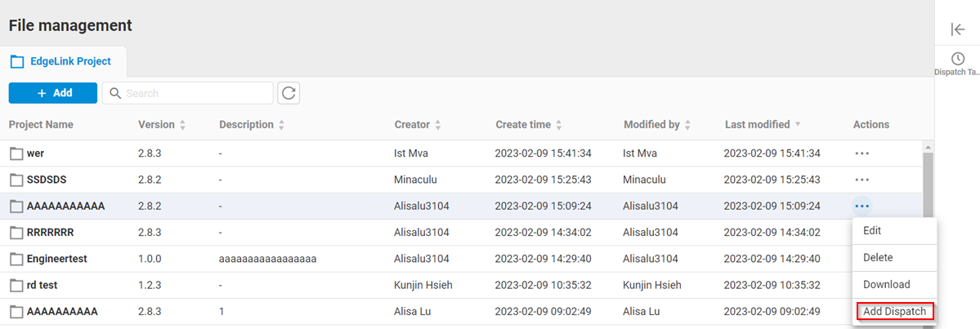The width and height of the screenshot is (980, 329).
Task: Collapse the right side panel arrow icon
Action: point(958,29)
